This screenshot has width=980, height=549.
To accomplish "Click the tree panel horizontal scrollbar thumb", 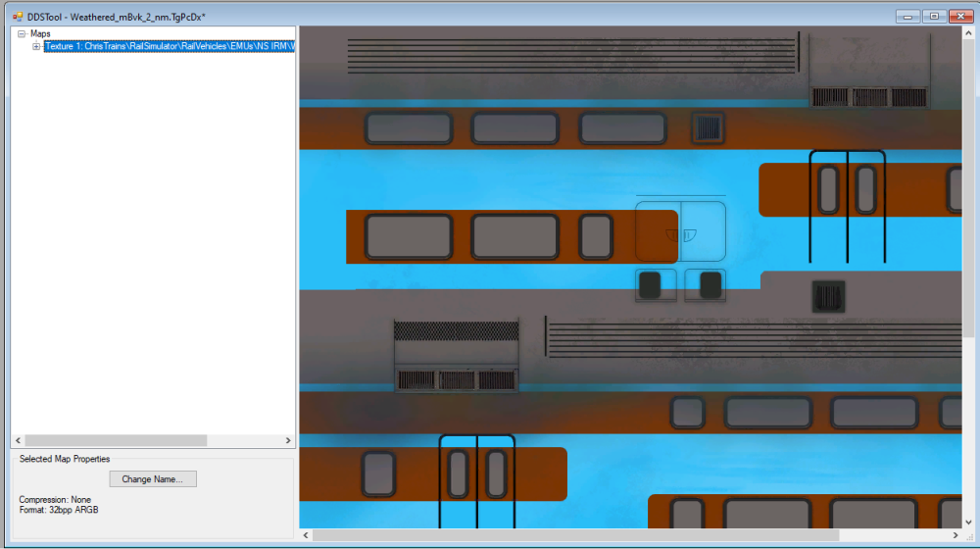I will pos(116,441).
